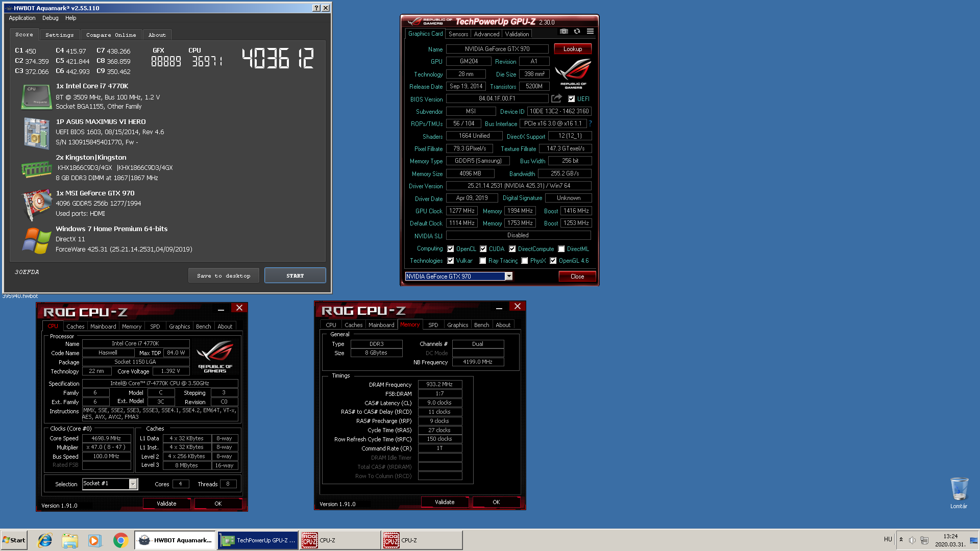Click Save to desktop button
This screenshot has height=551, width=980.
click(224, 275)
